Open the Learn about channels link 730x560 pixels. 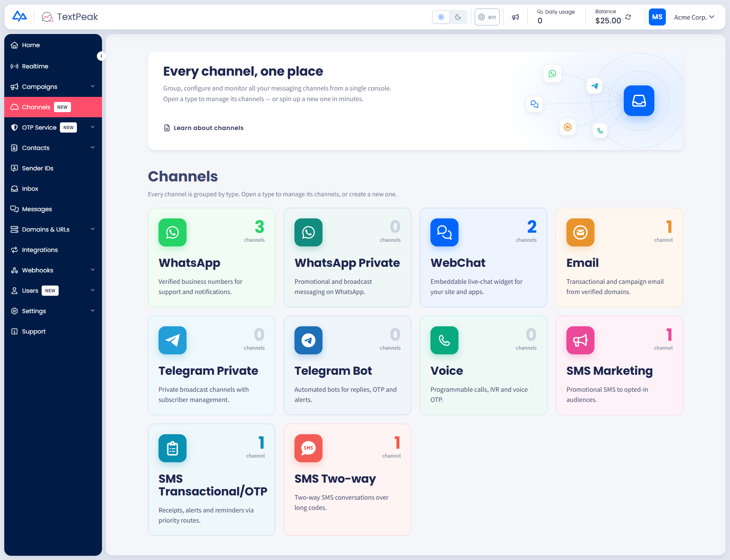click(x=204, y=128)
